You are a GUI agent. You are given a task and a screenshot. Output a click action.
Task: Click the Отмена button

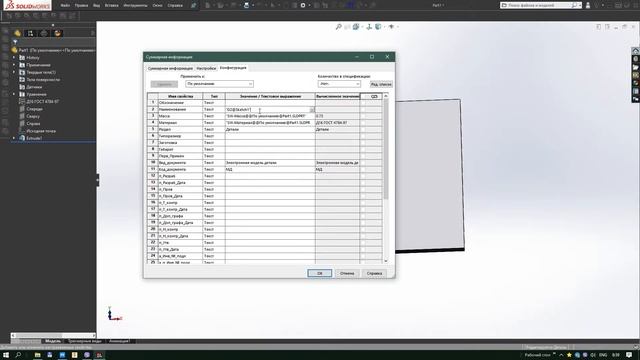[347, 273]
